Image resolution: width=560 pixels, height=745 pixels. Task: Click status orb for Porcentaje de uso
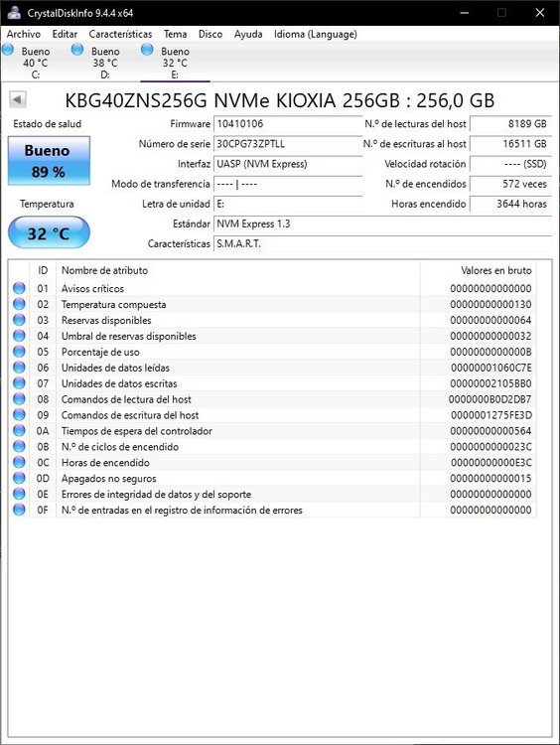(19, 352)
